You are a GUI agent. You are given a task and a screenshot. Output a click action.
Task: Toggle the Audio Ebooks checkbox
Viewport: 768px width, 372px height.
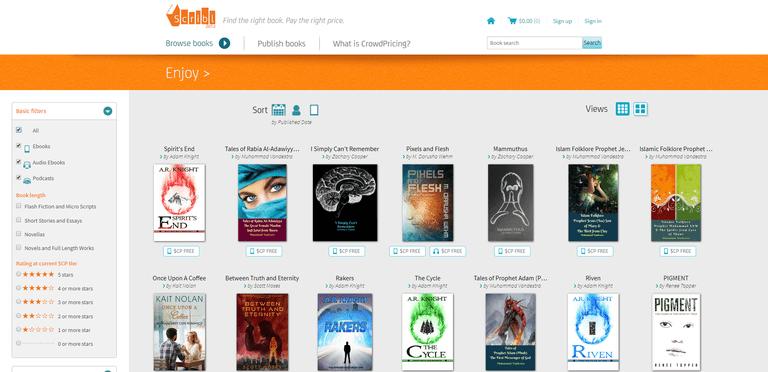click(19, 162)
